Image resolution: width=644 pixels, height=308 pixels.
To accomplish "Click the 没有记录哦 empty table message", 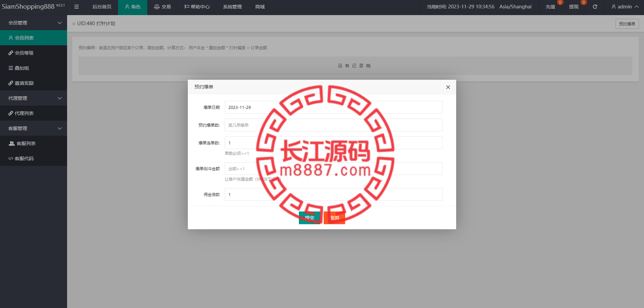I will 355,66.
